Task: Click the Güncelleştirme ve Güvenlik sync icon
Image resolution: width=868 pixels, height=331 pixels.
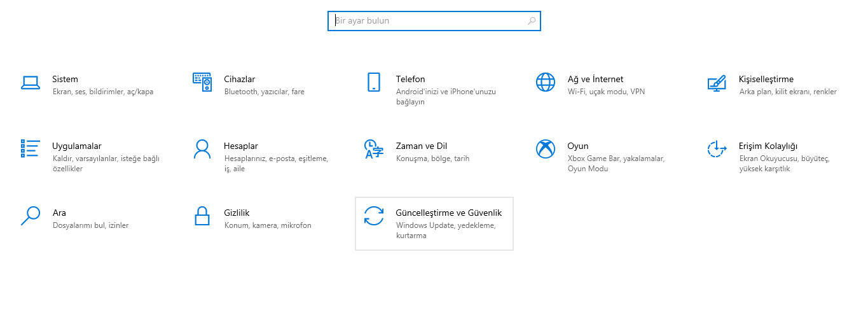Action: pos(373,216)
